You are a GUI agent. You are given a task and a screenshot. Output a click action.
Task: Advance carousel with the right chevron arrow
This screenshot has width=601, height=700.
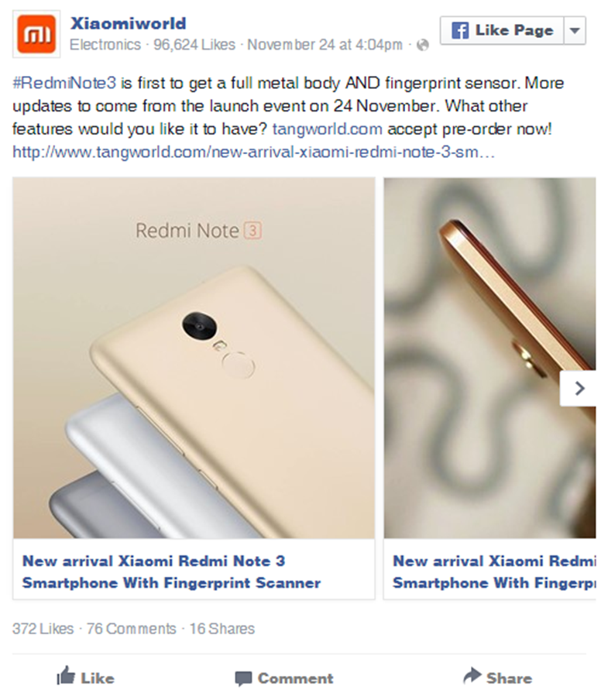click(579, 389)
